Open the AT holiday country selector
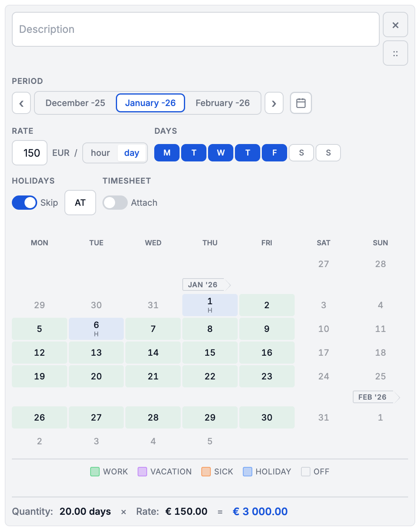Image resolution: width=420 pixels, height=531 pixels. tap(80, 203)
